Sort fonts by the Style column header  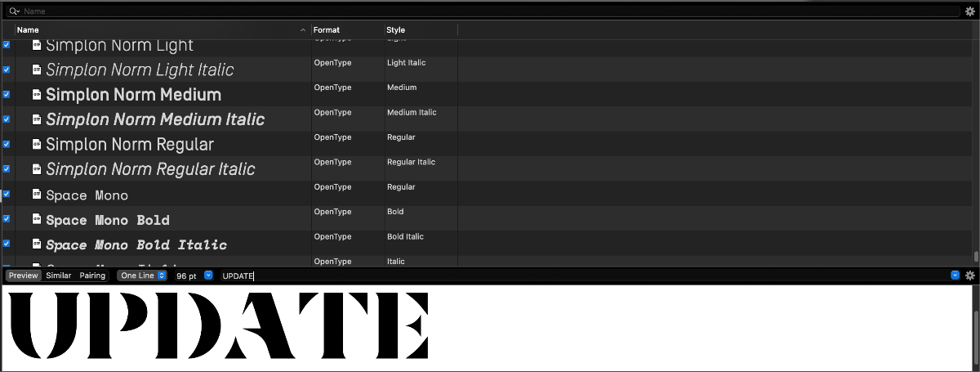point(420,30)
